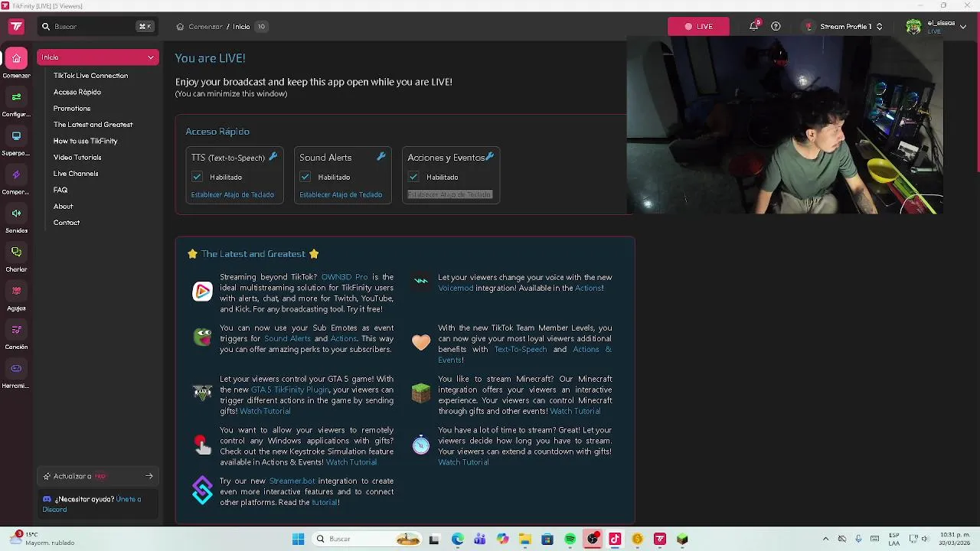Open the Agujas sidebar icon

pyautogui.click(x=16, y=291)
